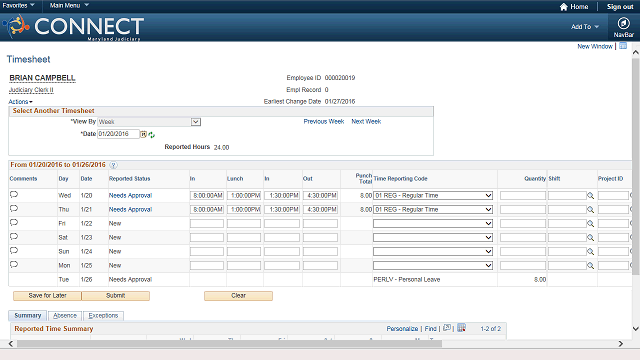Image resolution: width=640 pixels, height=360 pixels.
Task: Click the In time field for Wed 1/20
Action: pos(207,196)
